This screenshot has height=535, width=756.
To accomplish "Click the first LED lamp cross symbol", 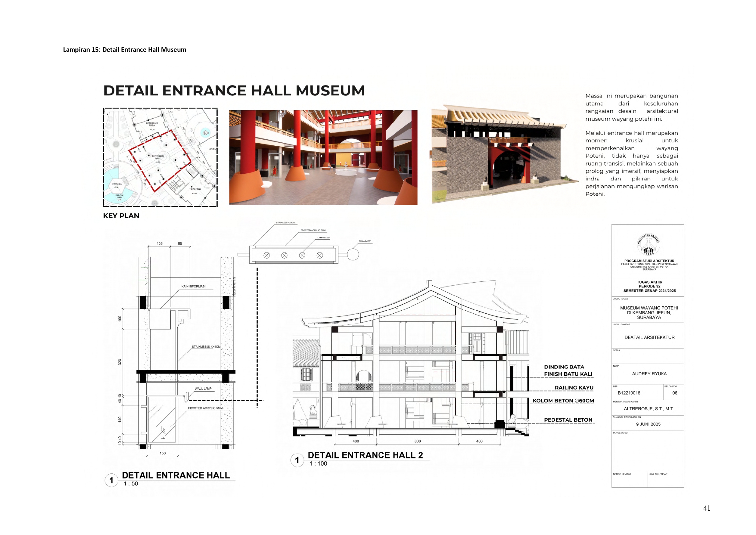I will click(x=266, y=255).
